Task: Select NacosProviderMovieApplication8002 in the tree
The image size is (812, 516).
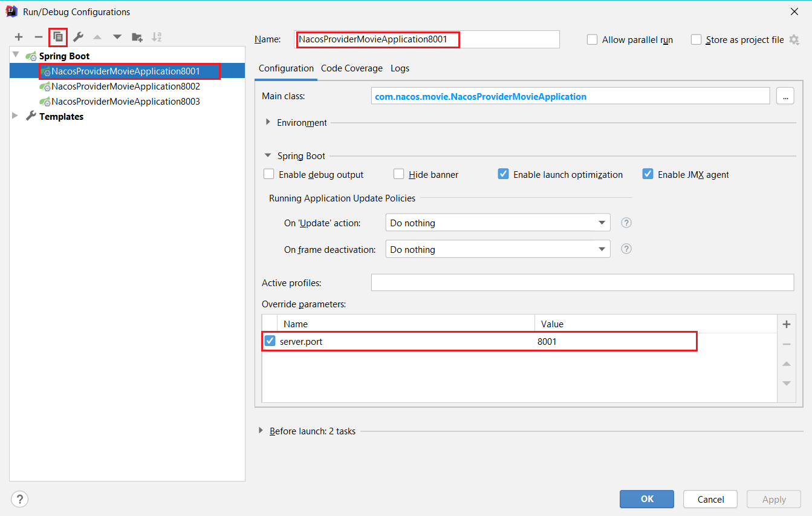Action: tap(125, 87)
